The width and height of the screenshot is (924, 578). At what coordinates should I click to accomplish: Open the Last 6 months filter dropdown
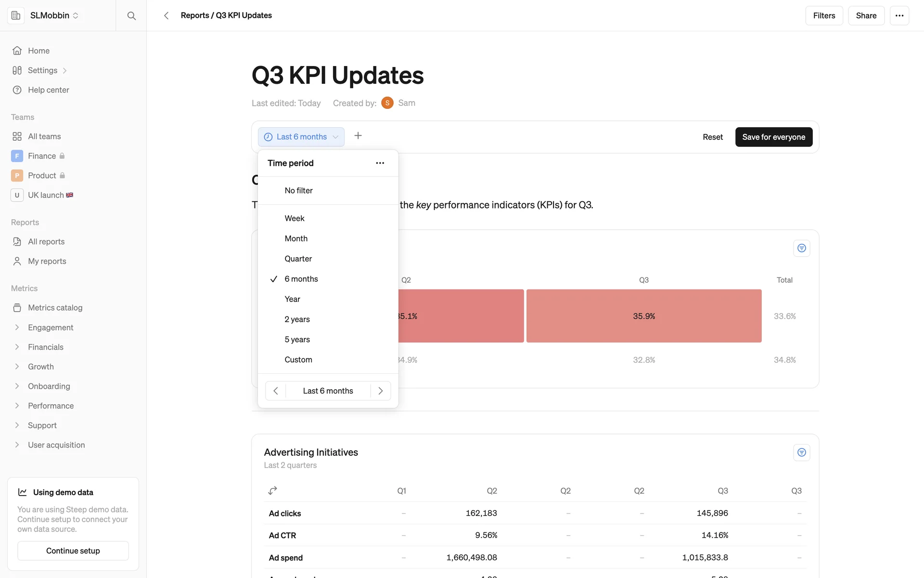click(x=301, y=137)
